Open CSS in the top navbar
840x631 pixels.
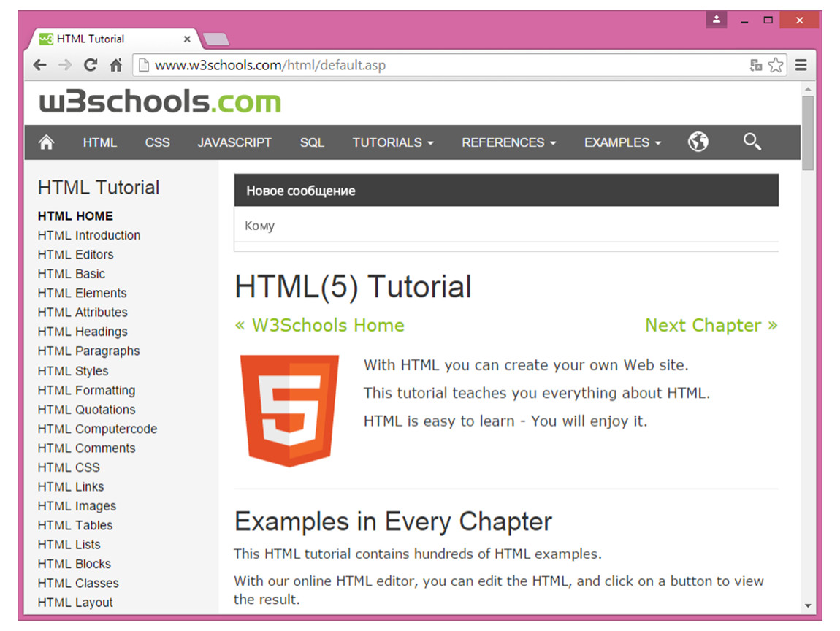coord(158,142)
